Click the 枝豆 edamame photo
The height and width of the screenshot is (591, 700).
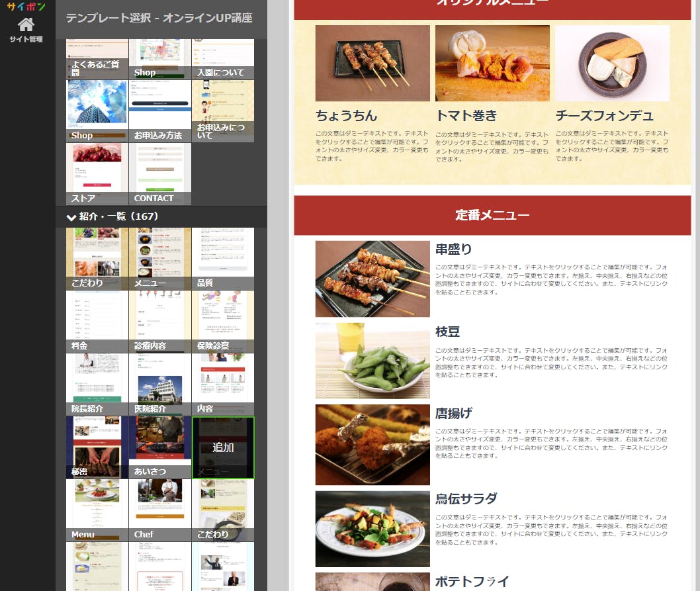(372, 361)
